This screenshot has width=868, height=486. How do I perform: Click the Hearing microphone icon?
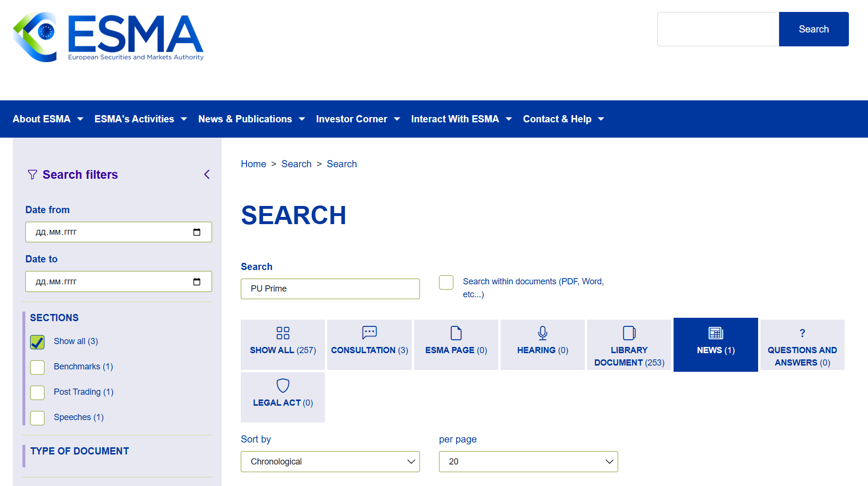[543, 333]
